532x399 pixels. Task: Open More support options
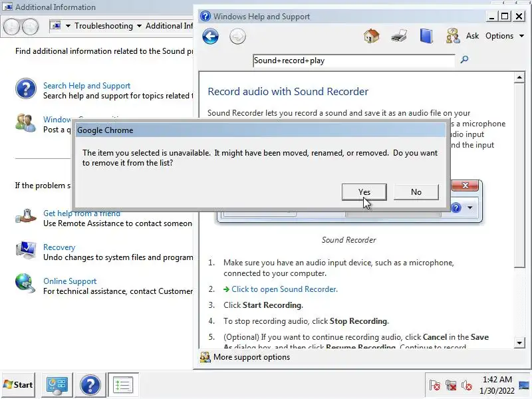[251, 357]
